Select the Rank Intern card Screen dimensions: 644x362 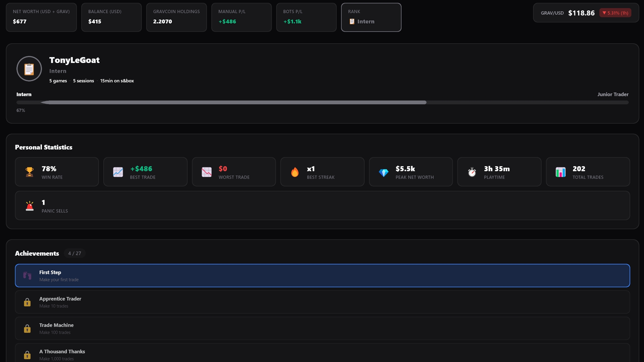[371, 17]
